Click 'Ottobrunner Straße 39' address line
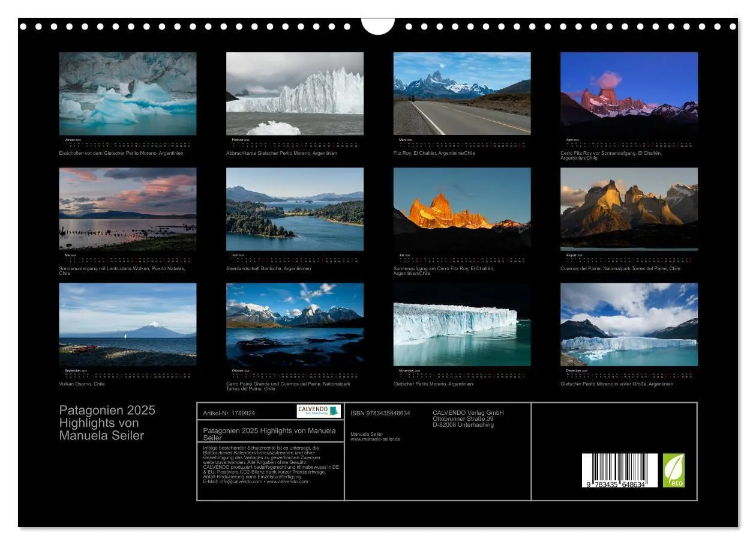 [x=463, y=419]
